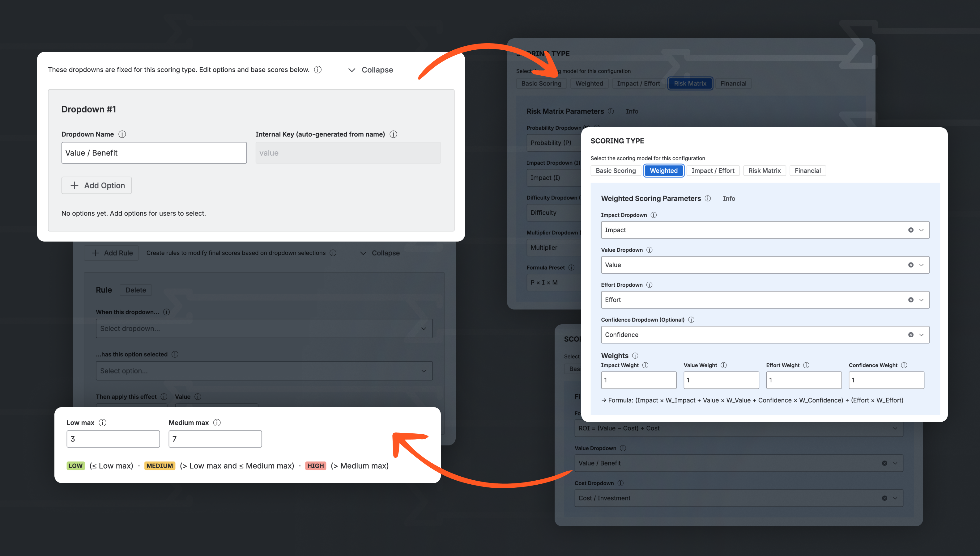This screenshot has width=980, height=556.
Task: Click the green LOW badge
Action: tap(76, 465)
